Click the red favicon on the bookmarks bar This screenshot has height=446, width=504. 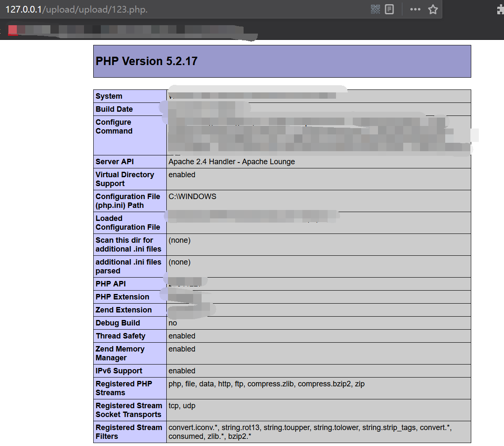pos(12,30)
